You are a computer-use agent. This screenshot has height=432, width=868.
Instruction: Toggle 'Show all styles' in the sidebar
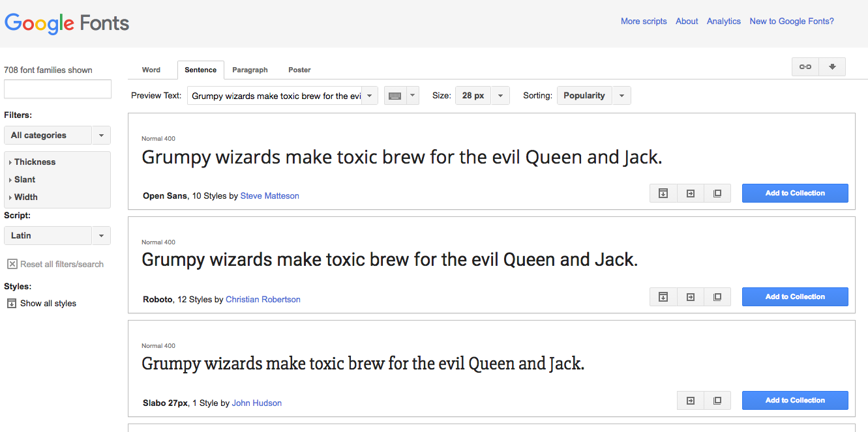(41, 304)
